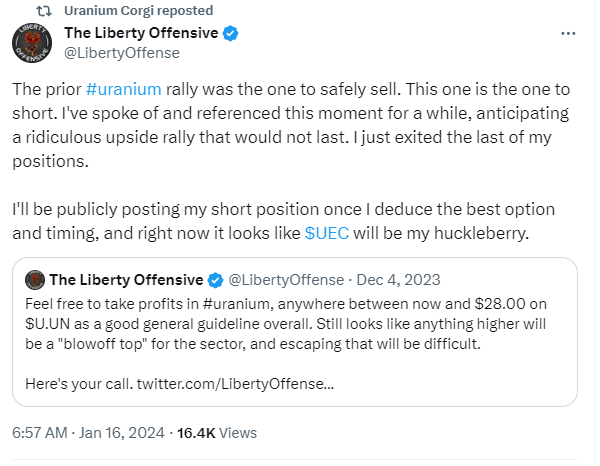The height and width of the screenshot is (466, 600).
Task: Click the small avatar in the quoted tweet
Action: (33, 278)
